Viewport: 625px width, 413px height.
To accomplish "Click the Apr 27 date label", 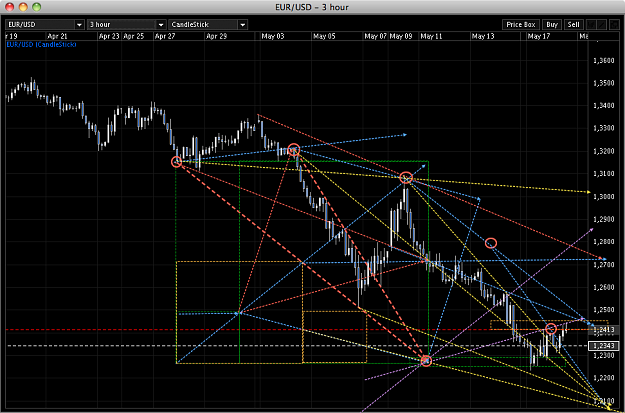I will [165, 36].
